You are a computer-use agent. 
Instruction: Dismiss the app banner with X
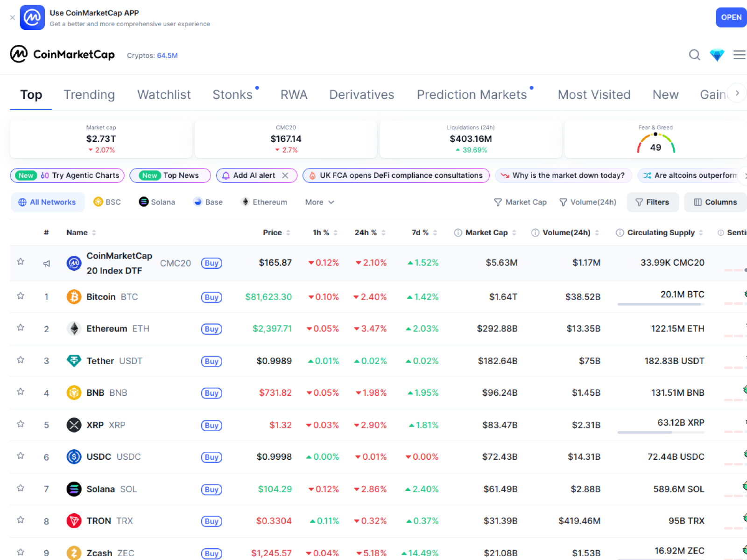pyautogui.click(x=13, y=17)
